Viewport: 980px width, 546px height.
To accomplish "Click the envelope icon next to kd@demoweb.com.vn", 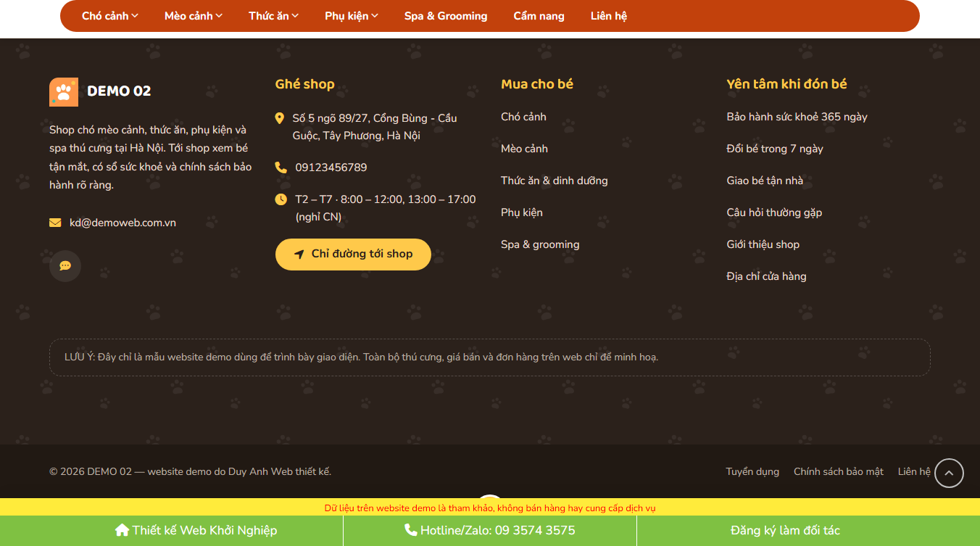I will (55, 223).
